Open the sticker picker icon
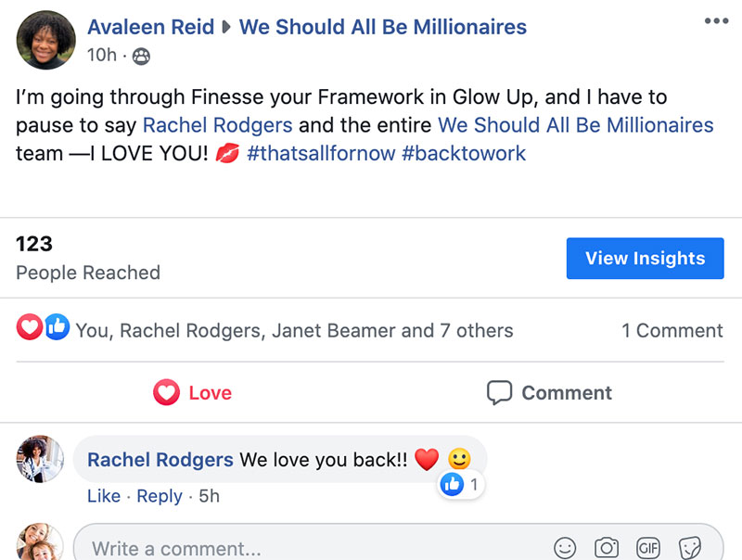The image size is (742, 560). [x=690, y=547]
